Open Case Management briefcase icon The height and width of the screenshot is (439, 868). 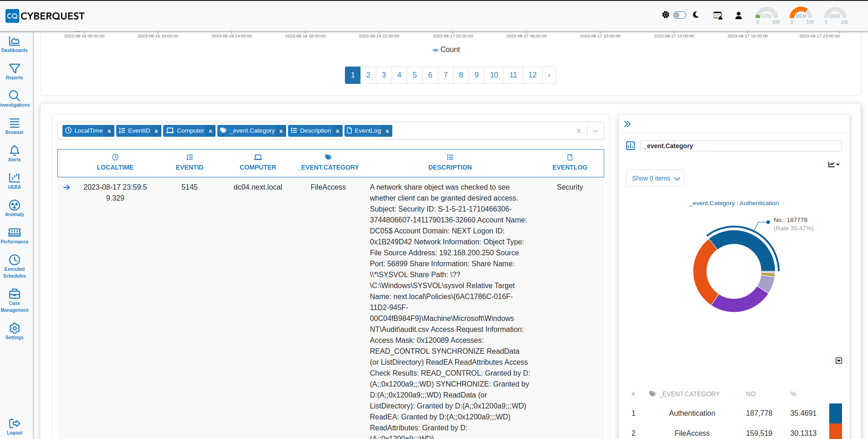click(x=15, y=294)
